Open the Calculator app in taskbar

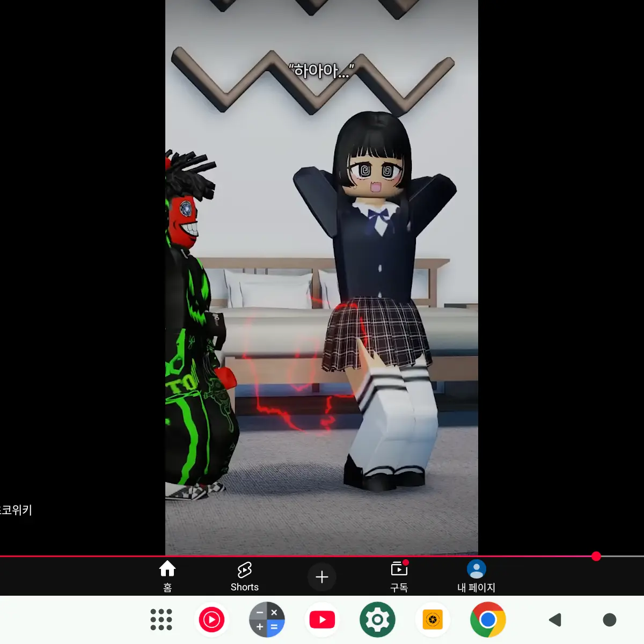pyautogui.click(x=267, y=620)
